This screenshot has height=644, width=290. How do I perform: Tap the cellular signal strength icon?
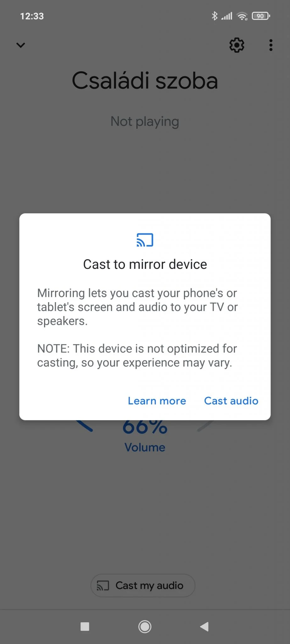point(227,16)
